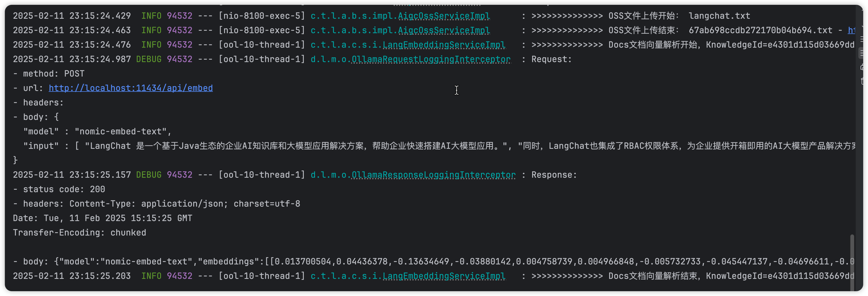Click the Transfer-Encoding: chunked header line
868x296 pixels.
click(79, 233)
